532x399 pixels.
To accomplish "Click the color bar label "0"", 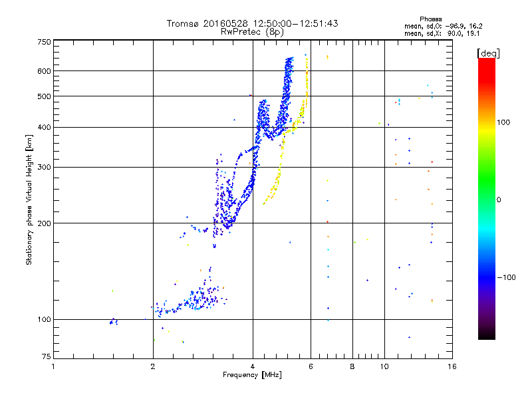I will click(x=498, y=199).
